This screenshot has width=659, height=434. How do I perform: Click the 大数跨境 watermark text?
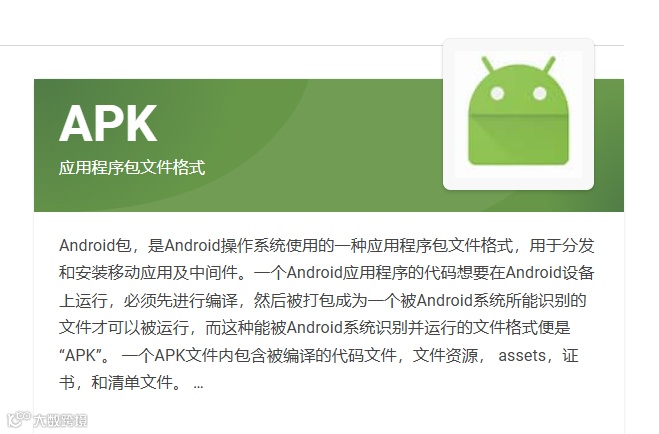coord(61,420)
